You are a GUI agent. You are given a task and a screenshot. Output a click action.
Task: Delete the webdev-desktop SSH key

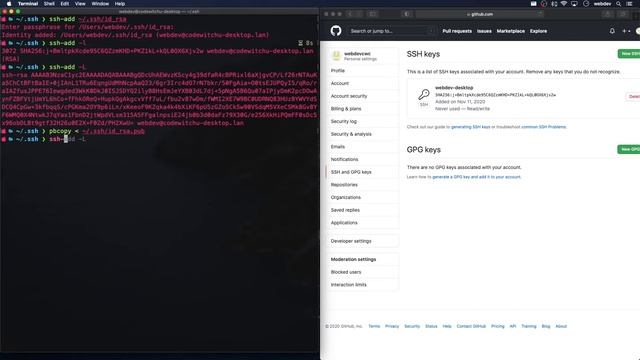633,97
